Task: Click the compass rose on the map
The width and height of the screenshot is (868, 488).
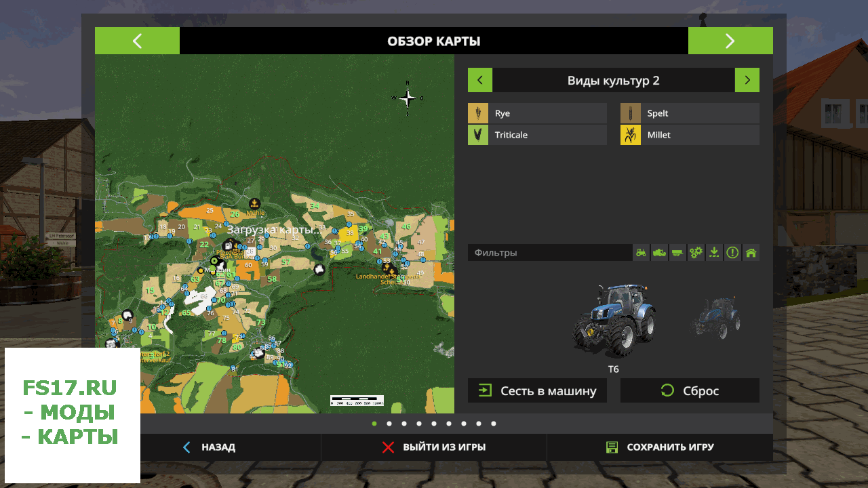Action: 408,98
